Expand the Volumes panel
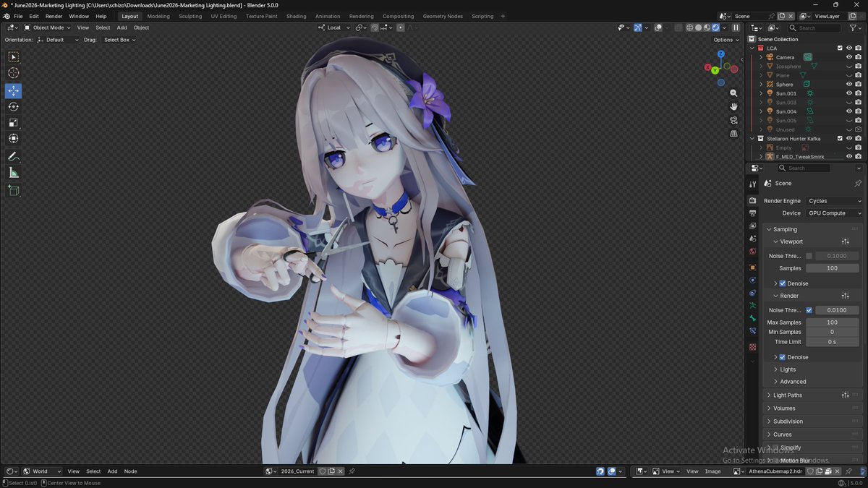Viewport: 868px width, 488px height. 784,408
